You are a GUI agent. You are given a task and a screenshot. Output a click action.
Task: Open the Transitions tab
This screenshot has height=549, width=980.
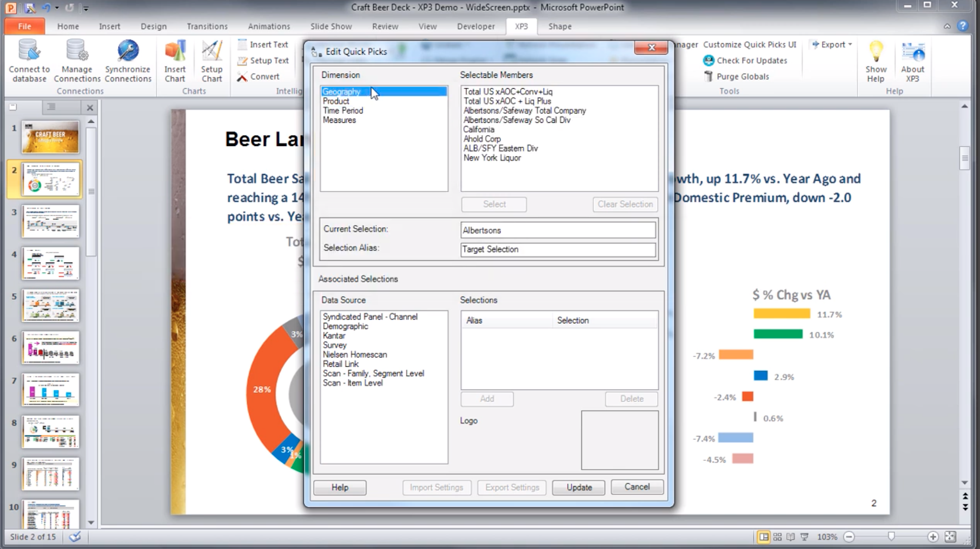click(207, 26)
